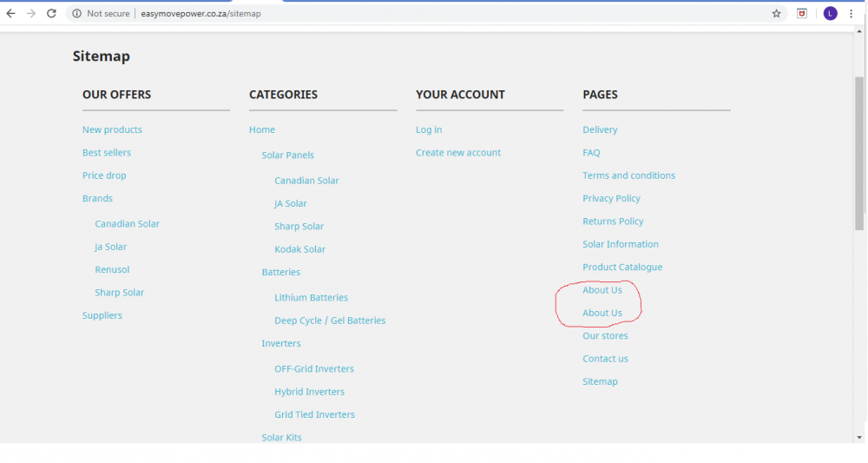Click the browser back arrow
868x463 pixels.
(x=10, y=13)
